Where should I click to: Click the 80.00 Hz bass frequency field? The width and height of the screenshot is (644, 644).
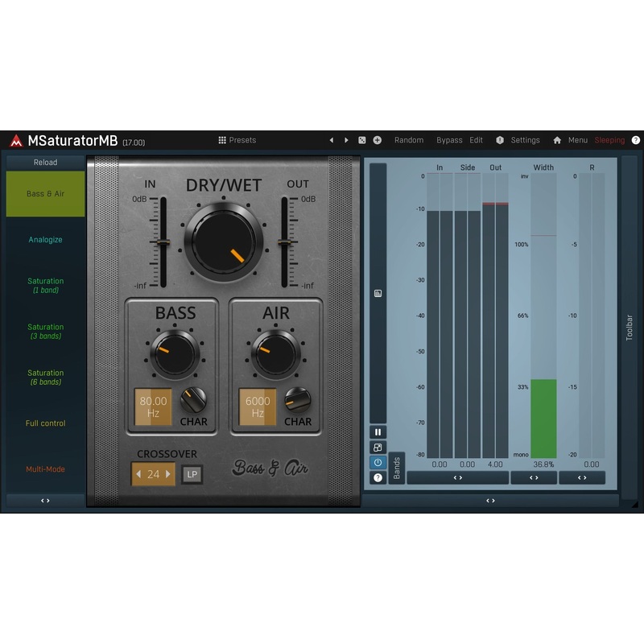pos(153,407)
